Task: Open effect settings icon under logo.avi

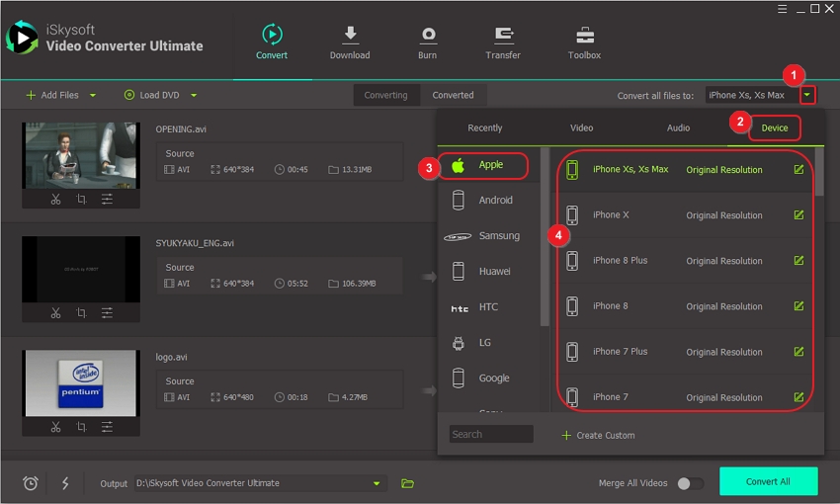Action: pyautogui.click(x=107, y=427)
